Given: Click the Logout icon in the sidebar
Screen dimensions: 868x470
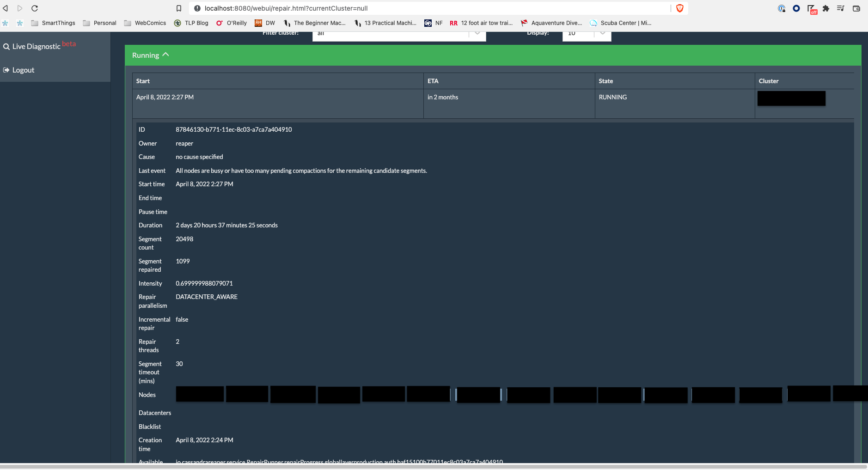Looking at the screenshot, I should click(x=6, y=70).
